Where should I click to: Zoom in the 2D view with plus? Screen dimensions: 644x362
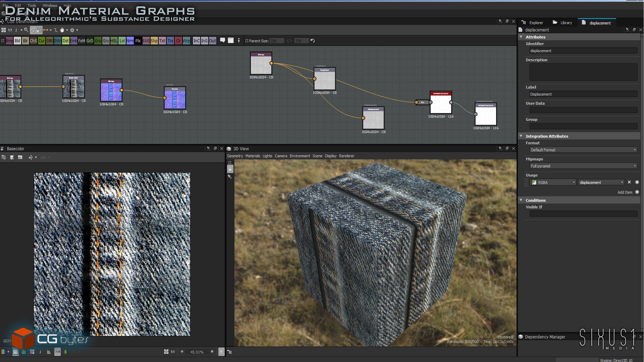click(212, 352)
